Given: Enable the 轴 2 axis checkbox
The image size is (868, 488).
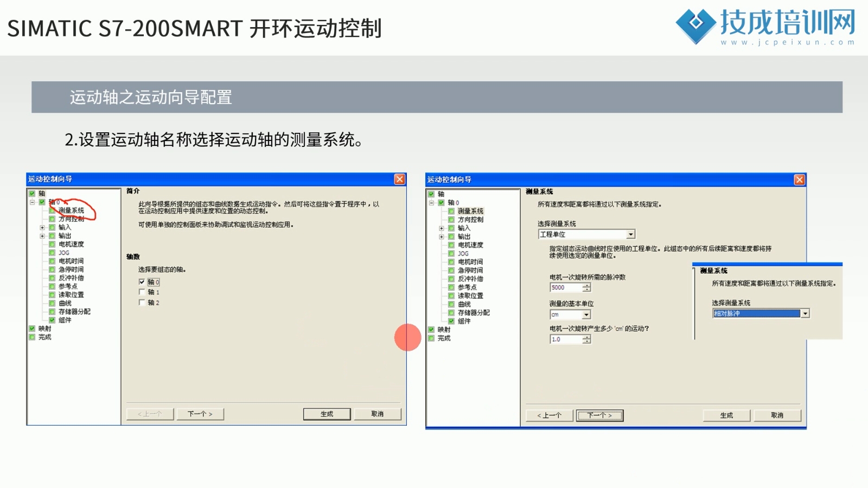Looking at the screenshot, I should 142,303.
